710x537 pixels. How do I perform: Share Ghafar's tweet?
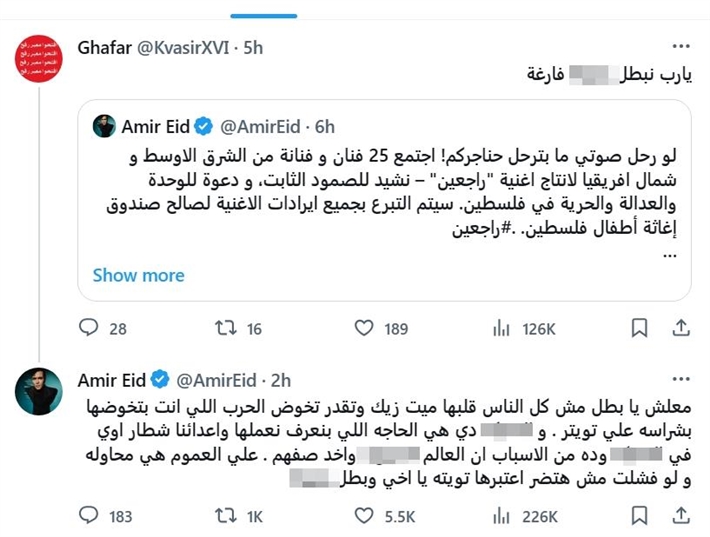[x=681, y=328]
